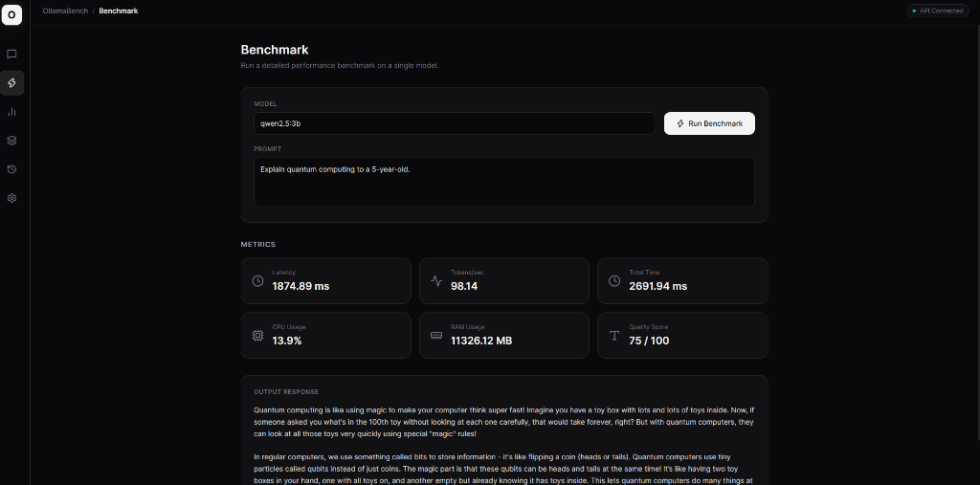
Task: Click the Total Time clock icon
Action: point(614,280)
